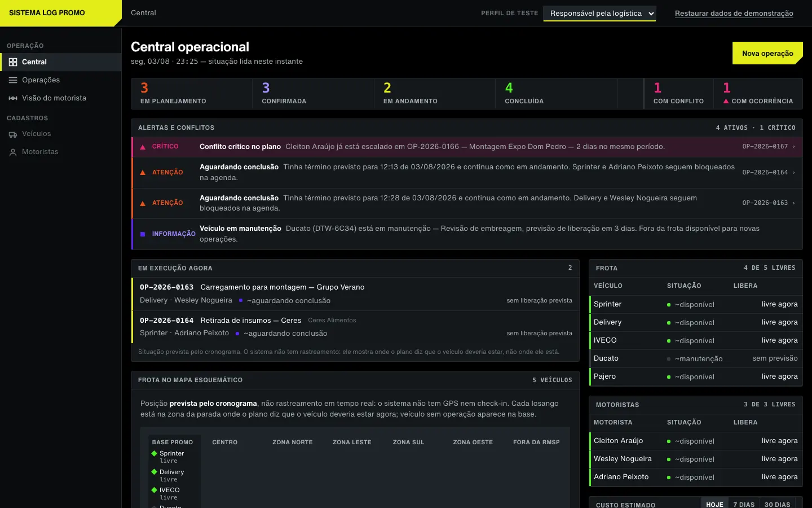Click the Veículos truck icon
This screenshot has width=812, height=508.
point(13,134)
